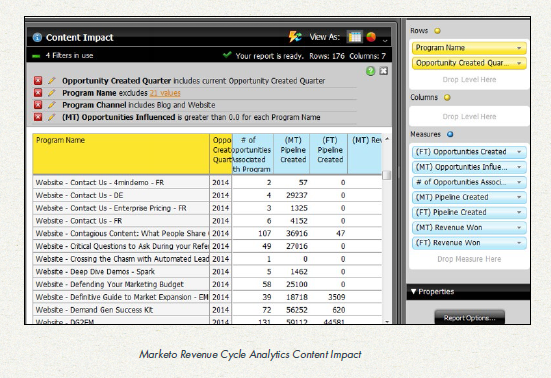Click Drop Measure Here placeholder
The image size is (551, 378).
(469, 259)
